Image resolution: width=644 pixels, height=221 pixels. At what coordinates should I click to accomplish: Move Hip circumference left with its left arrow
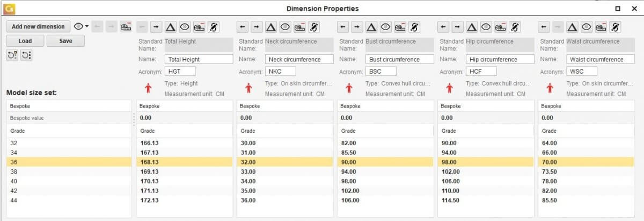pyautogui.click(x=443, y=26)
